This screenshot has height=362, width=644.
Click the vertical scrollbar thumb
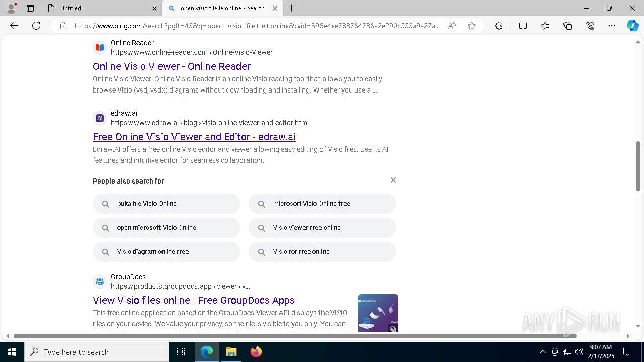point(638,166)
